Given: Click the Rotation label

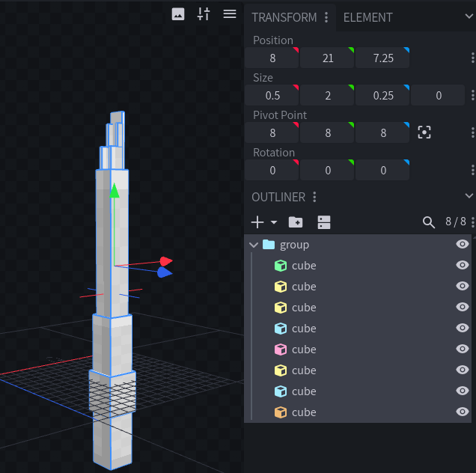Looking at the screenshot, I should [x=274, y=153].
